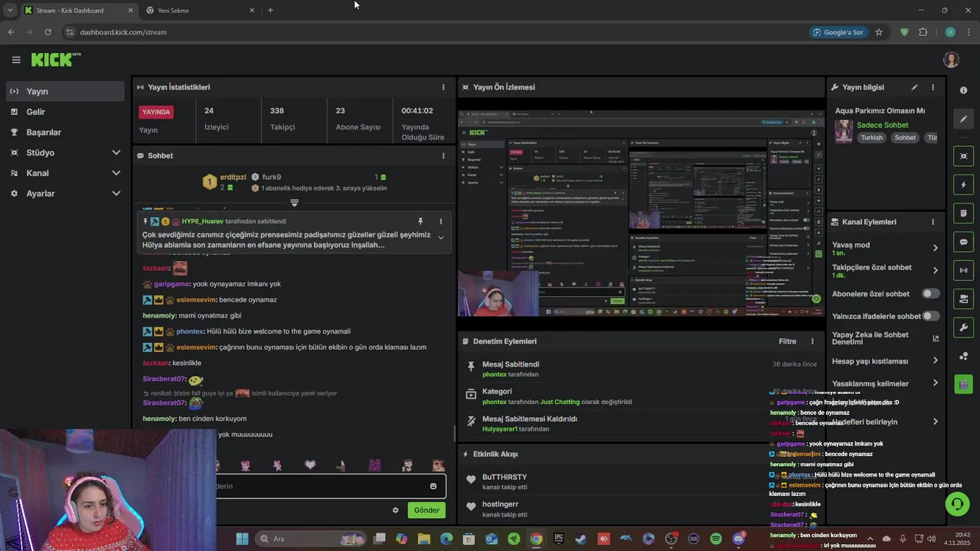Click the info icon in right sidebar
The image size is (980, 551).
pos(963,90)
